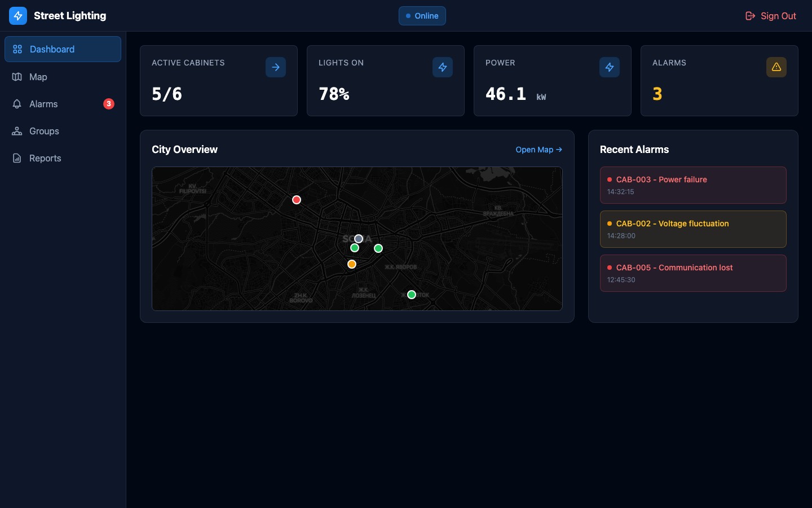
Task: Click the Recent Alarms heading
Action: point(634,150)
